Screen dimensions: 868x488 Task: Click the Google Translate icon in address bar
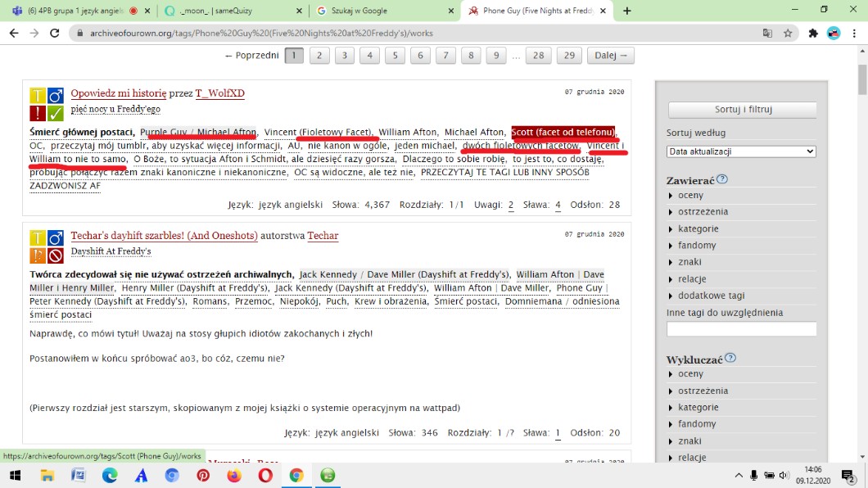tap(767, 34)
